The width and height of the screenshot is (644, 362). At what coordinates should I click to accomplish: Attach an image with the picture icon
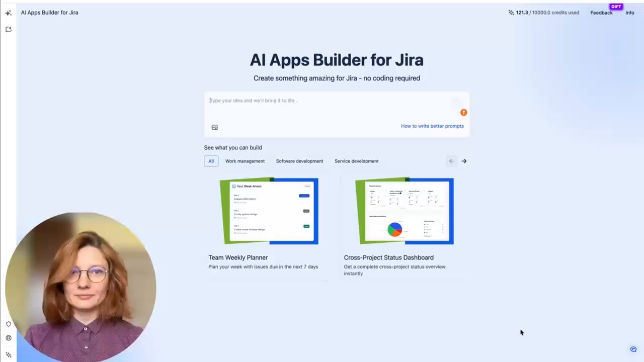point(215,127)
